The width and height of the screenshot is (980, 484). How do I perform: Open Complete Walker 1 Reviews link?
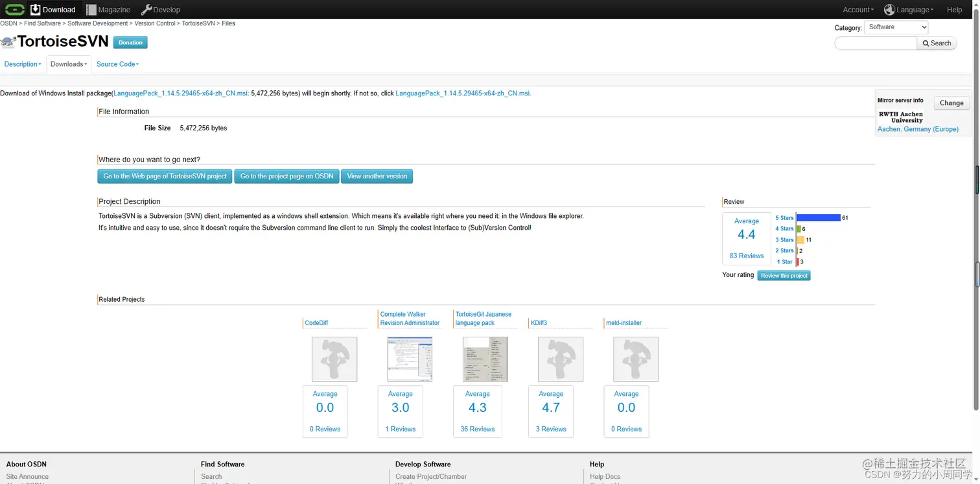click(401, 429)
